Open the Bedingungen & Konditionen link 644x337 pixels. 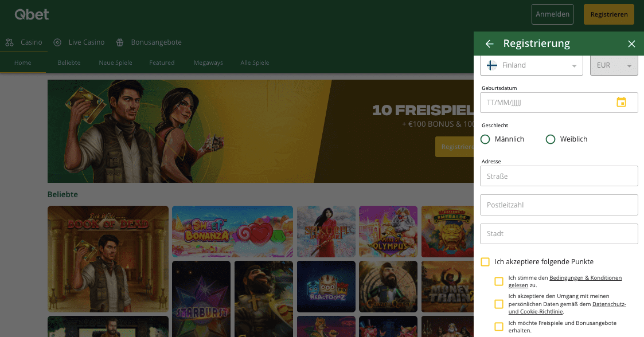point(586,278)
